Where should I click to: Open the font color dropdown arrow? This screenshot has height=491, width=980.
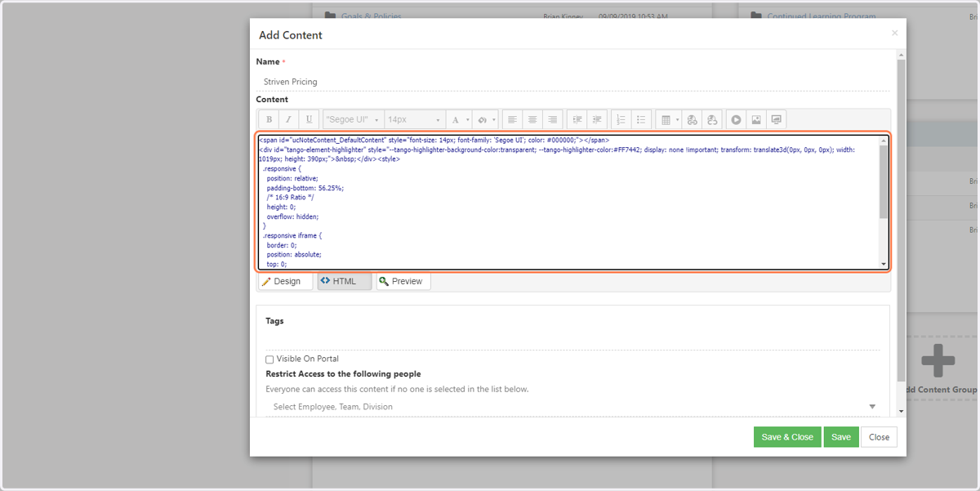(468, 120)
